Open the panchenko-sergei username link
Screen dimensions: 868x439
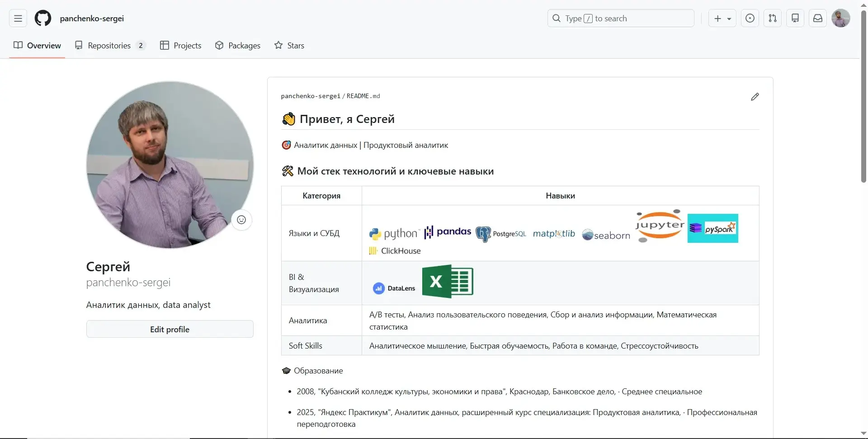(92, 18)
